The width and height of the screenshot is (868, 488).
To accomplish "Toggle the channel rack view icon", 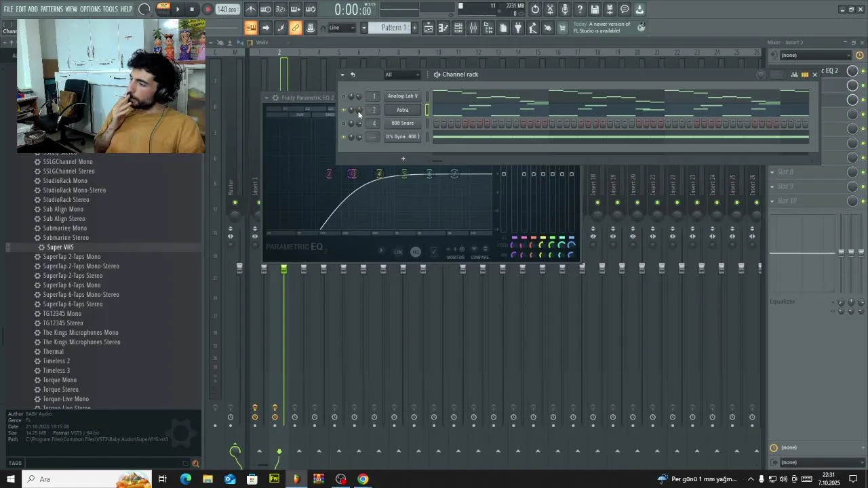I will point(458,28).
